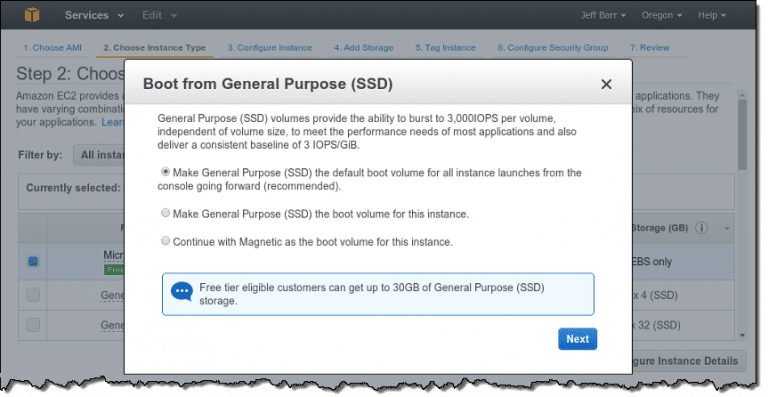Close the Boot from General Purpose dialog
The image size is (768, 397).
coord(606,84)
